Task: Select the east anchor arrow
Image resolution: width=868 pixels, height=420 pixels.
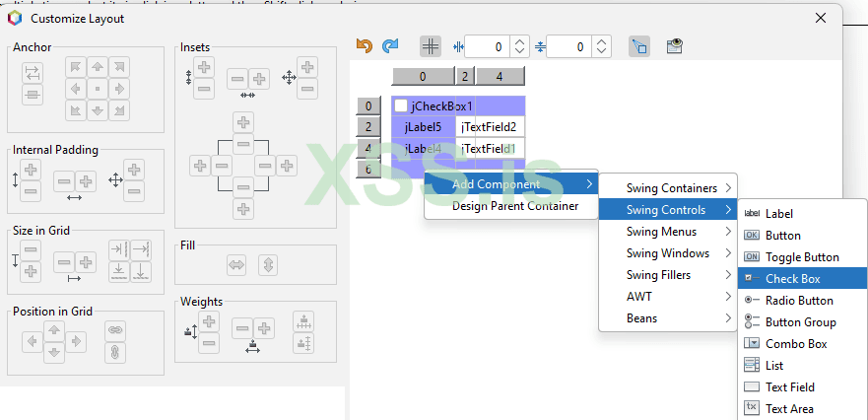Action: pos(119,89)
